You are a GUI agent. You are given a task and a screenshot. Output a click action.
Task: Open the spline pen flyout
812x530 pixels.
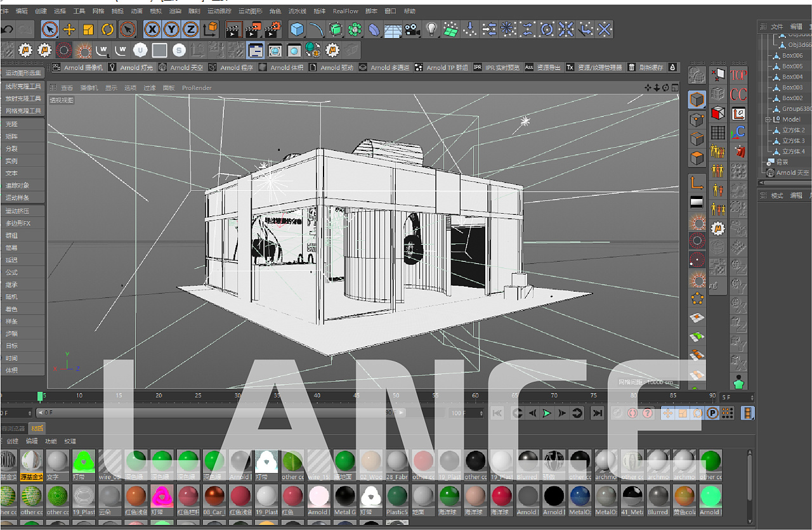316,29
